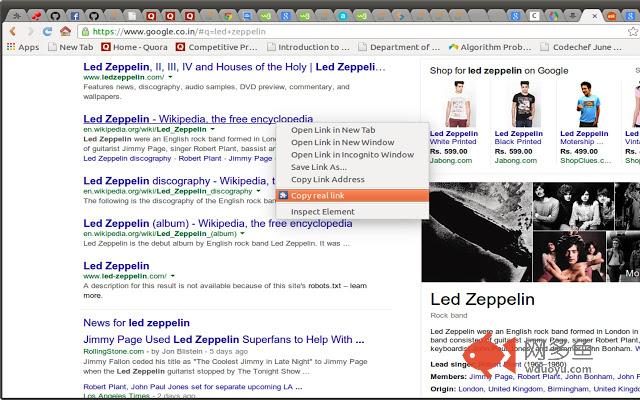Expand the arrow next to en.wikipedia.org/wiki/Led_Zeppelin_(album)
The height and width of the screenshot is (400, 640).
click(243, 233)
